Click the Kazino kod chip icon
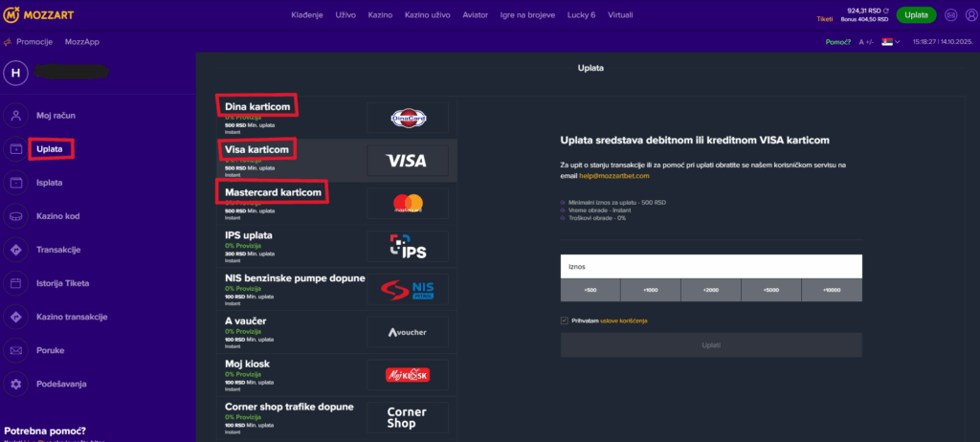Viewport: 980px width, 442px height. (x=16, y=216)
